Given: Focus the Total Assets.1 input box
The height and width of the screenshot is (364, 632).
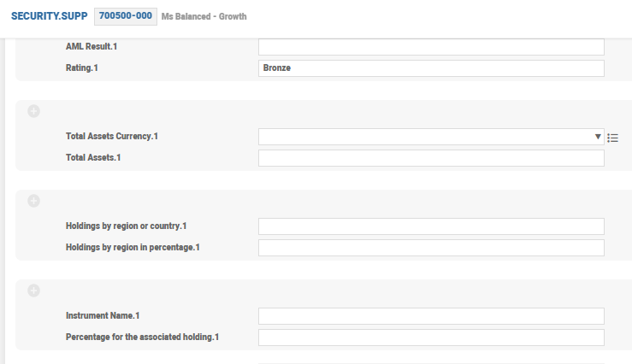Looking at the screenshot, I should point(431,158).
